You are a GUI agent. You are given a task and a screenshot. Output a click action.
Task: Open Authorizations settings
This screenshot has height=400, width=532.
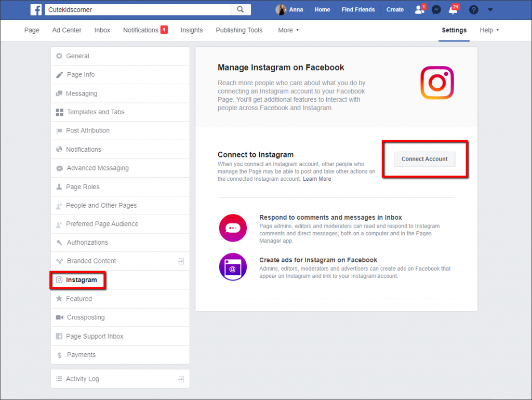(x=120, y=242)
